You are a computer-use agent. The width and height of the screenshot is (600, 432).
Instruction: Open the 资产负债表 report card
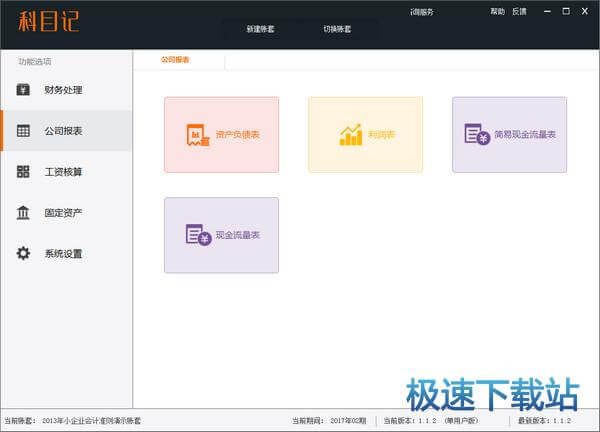[222, 135]
